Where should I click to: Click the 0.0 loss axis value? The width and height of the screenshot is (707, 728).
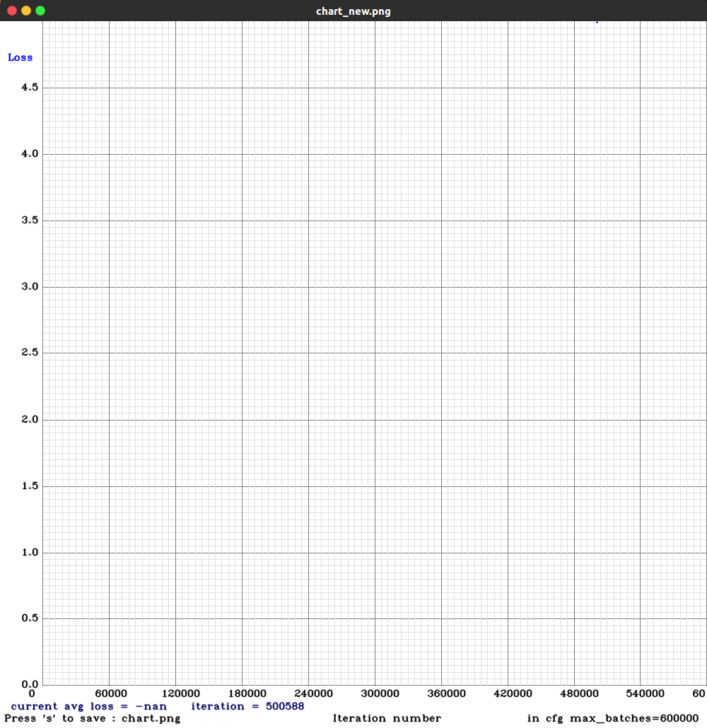pyautogui.click(x=30, y=684)
